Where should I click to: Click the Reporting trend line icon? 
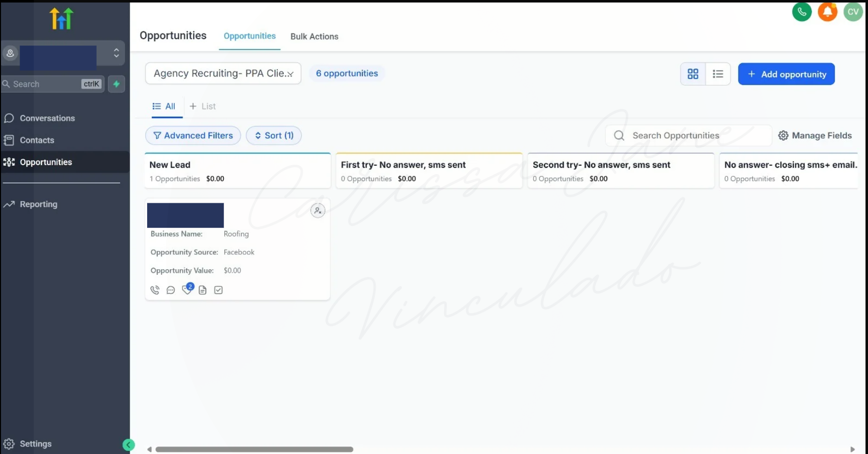[9, 204]
